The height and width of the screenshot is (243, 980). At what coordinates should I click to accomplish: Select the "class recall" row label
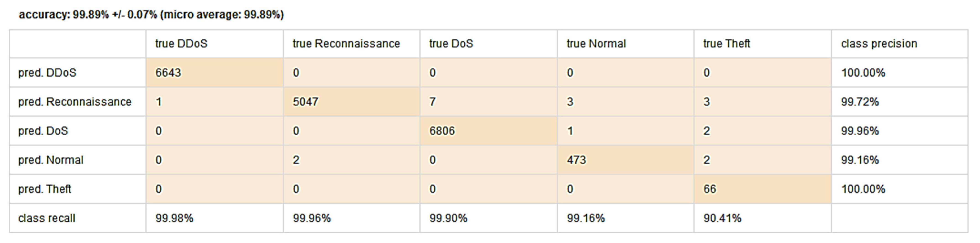pyautogui.click(x=46, y=218)
